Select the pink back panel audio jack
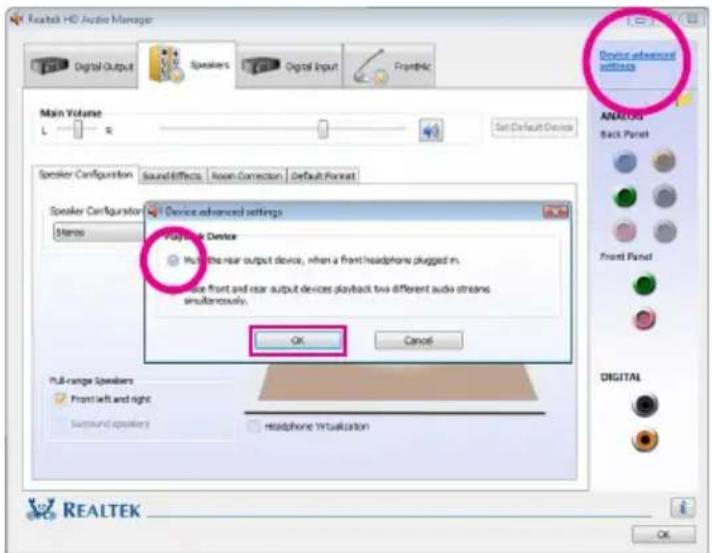This screenshot has height=553, width=712. point(625,231)
